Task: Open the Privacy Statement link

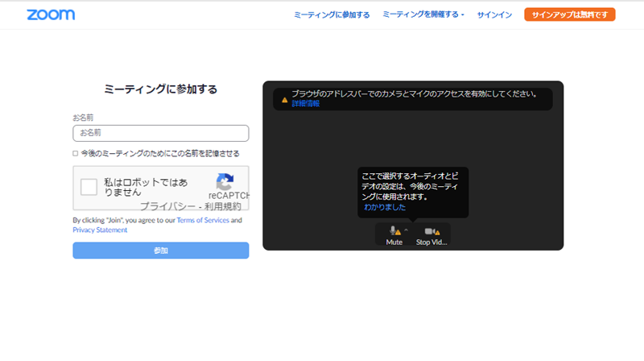Action: [100, 230]
